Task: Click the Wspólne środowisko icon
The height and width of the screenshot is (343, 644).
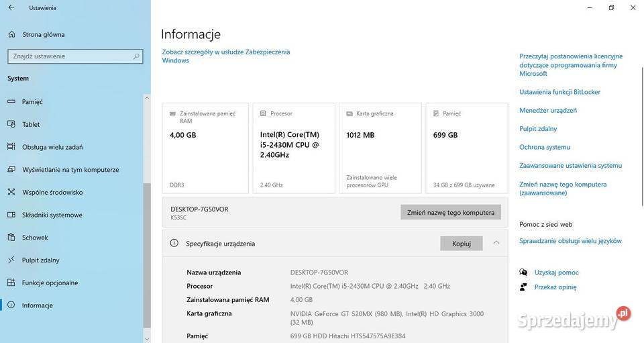Action: tap(11, 192)
